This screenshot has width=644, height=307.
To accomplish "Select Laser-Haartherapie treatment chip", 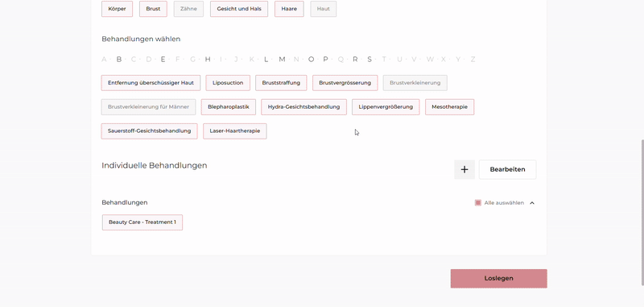I will pos(235,131).
